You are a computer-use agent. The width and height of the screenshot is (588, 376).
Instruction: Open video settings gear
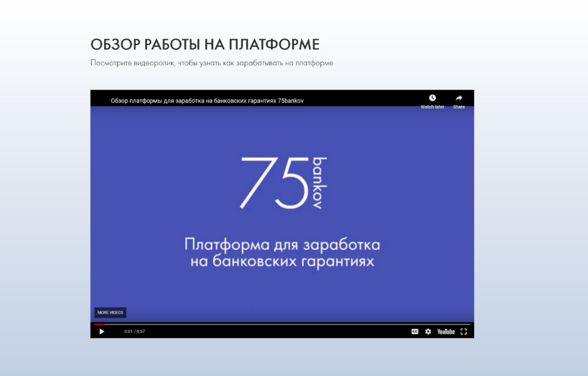(x=428, y=331)
